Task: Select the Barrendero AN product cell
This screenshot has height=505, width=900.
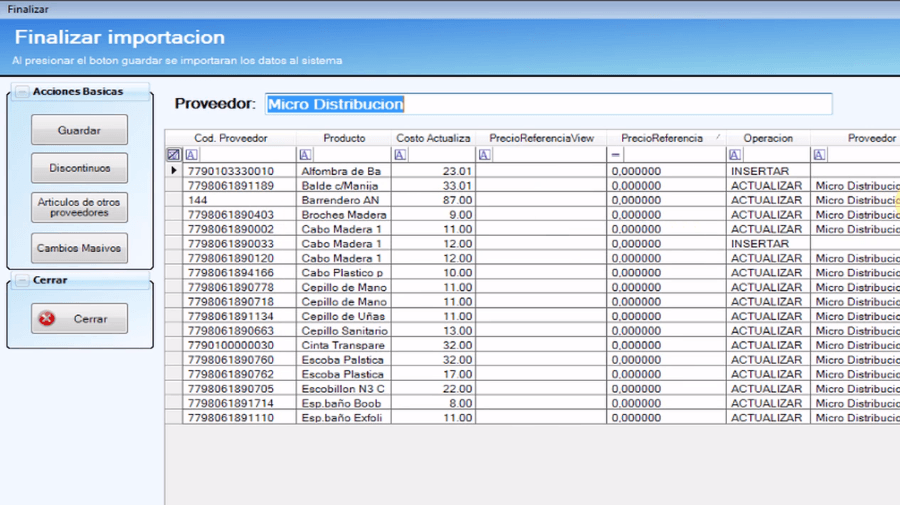Action: tap(343, 200)
